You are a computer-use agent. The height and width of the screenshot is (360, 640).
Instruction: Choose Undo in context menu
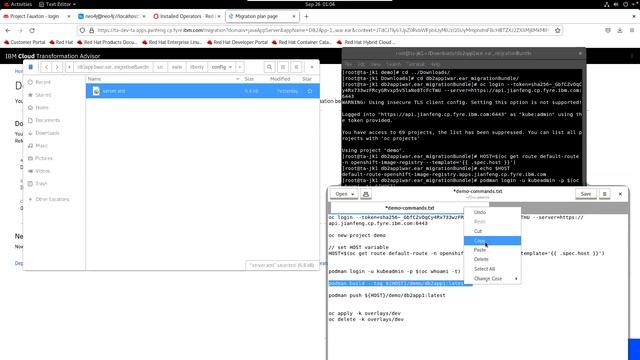point(492,212)
